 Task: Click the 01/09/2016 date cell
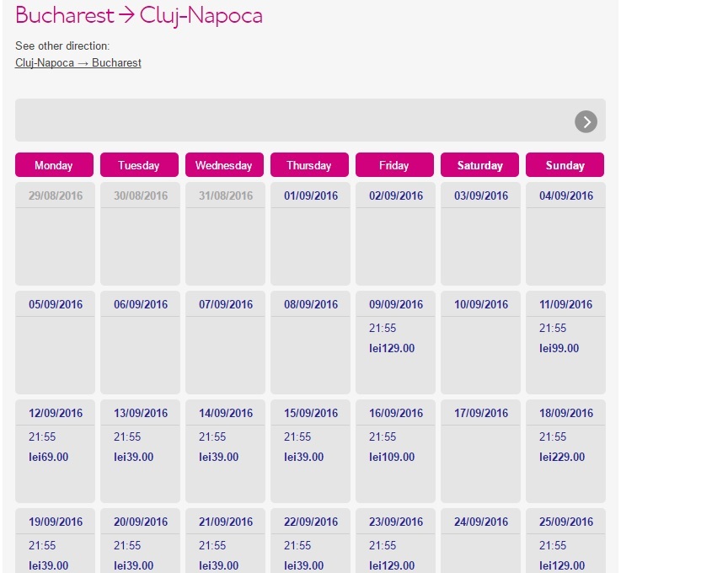[x=311, y=234]
